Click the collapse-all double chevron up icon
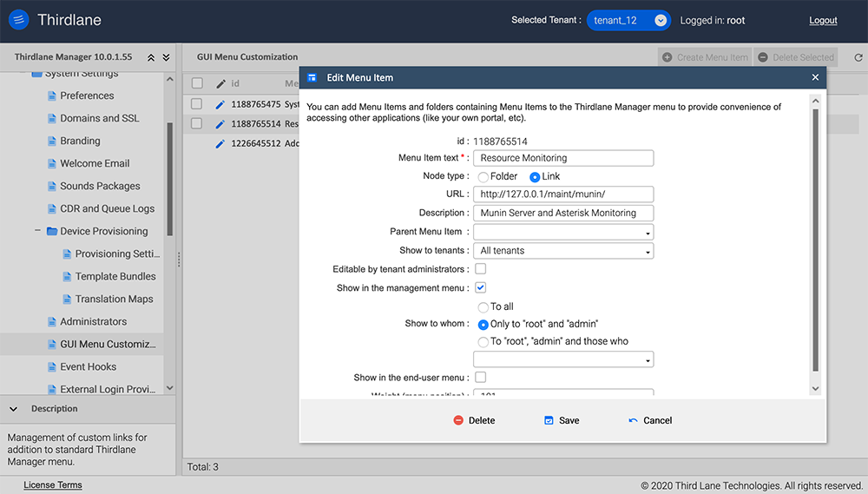Screen dimensions: 868x494 150,57
